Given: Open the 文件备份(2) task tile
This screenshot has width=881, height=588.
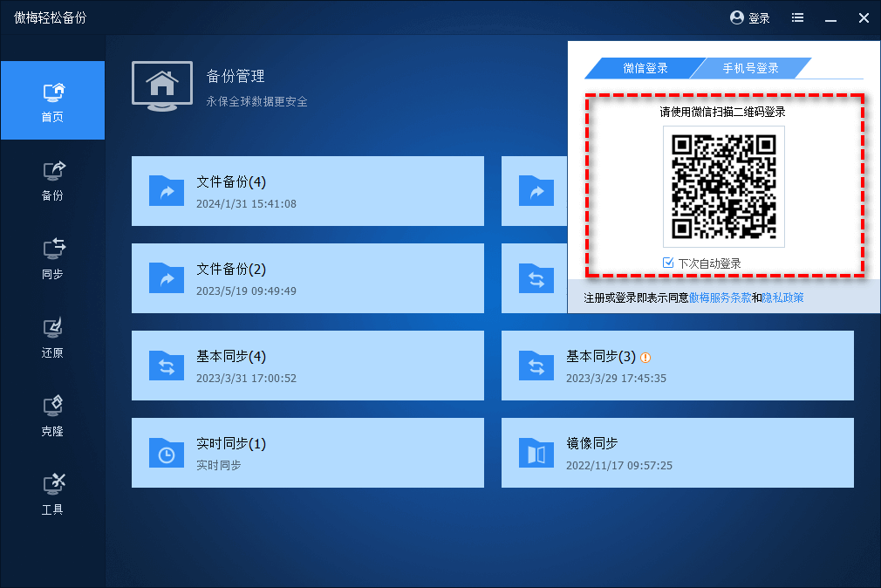Looking at the screenshot, I should (x=307, y=278).
